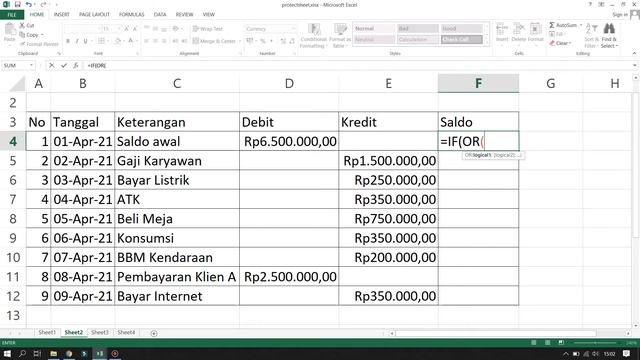Click the Sort & Filter icon
640x360 pixels.
(591, 29)
